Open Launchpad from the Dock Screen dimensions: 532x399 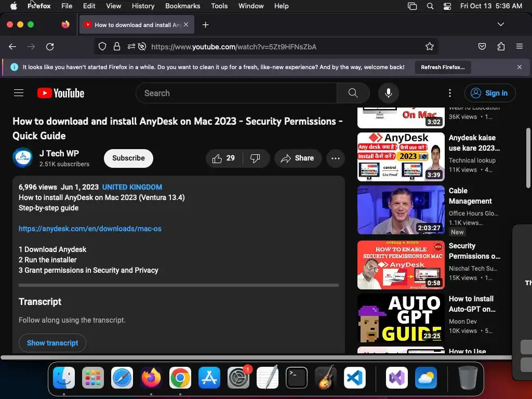[x=92, y=378]
